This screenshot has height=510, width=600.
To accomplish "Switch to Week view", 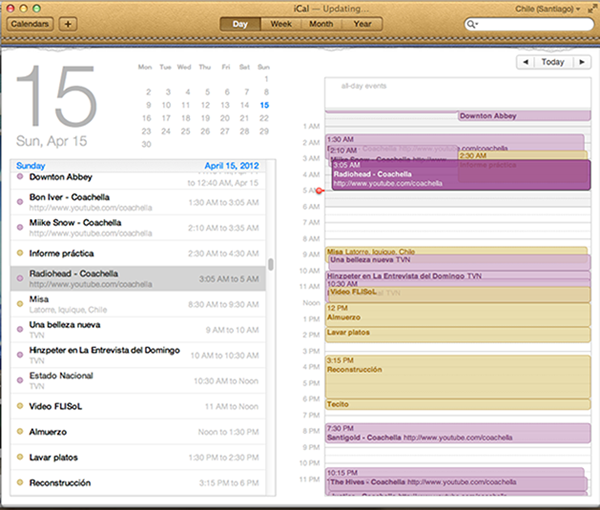I will click(x=282, y=23).
